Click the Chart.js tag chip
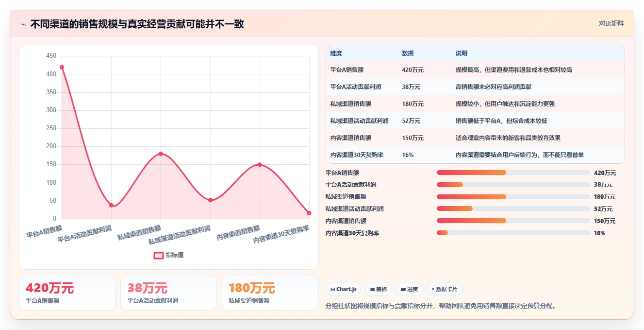Screen dimensions: 644x330 [343, 289]
